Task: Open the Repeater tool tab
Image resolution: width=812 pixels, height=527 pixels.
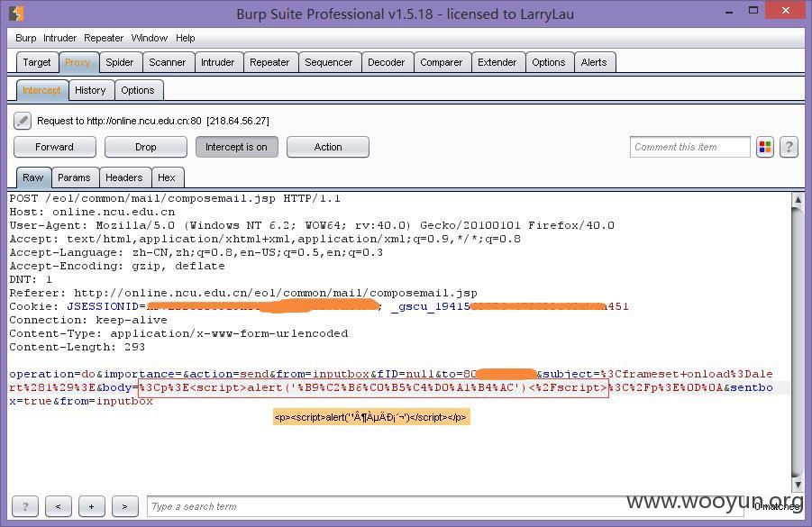Action: point(269,62)
